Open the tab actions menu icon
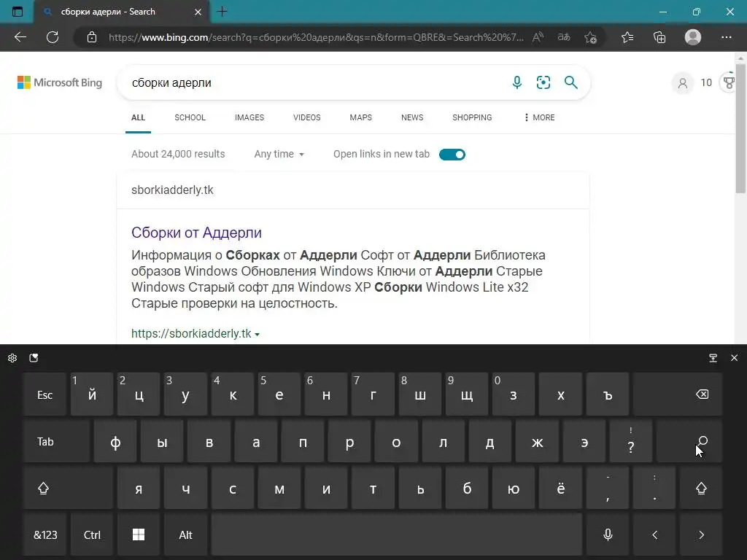Screen dimensions: 747x560 pos(18,12)
